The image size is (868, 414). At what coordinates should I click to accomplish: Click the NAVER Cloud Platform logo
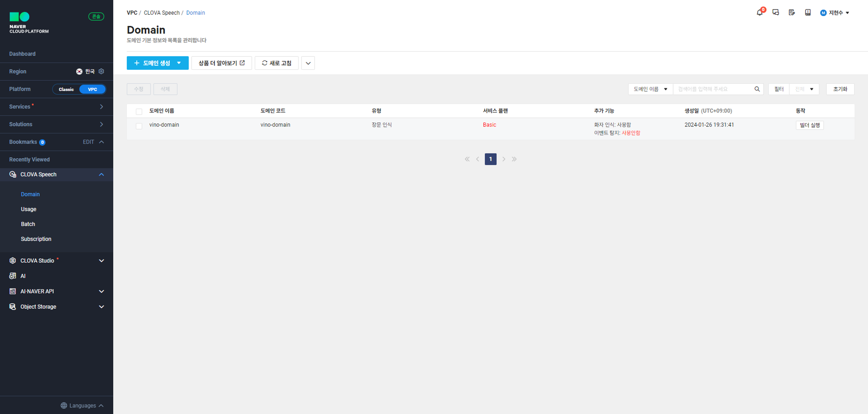[x=29, y=23]
